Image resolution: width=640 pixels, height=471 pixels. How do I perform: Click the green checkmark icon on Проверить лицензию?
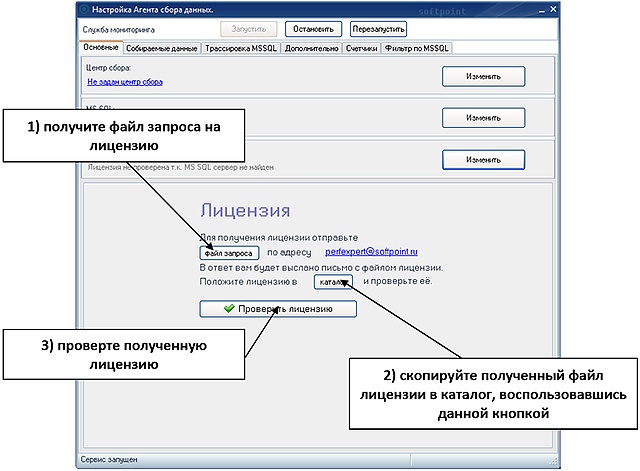(x=229, y=308)
